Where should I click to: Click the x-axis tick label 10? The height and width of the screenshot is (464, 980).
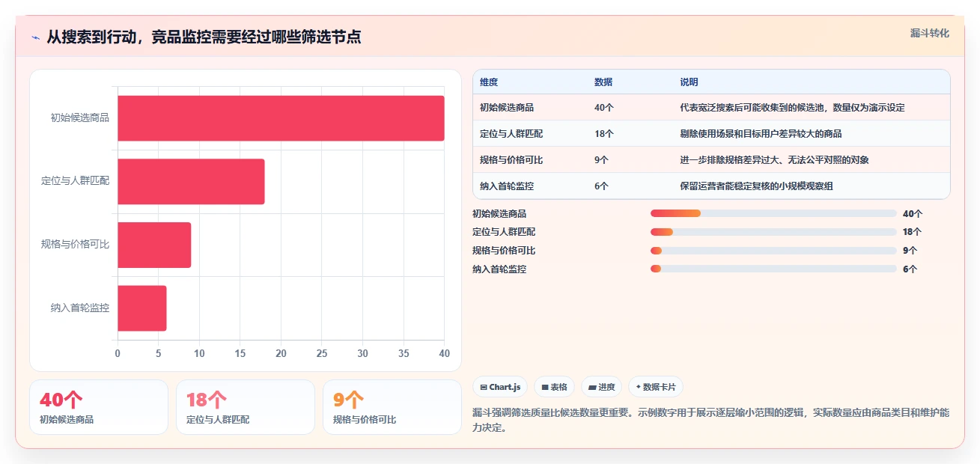pyautogui.click(x=199, y=353)
